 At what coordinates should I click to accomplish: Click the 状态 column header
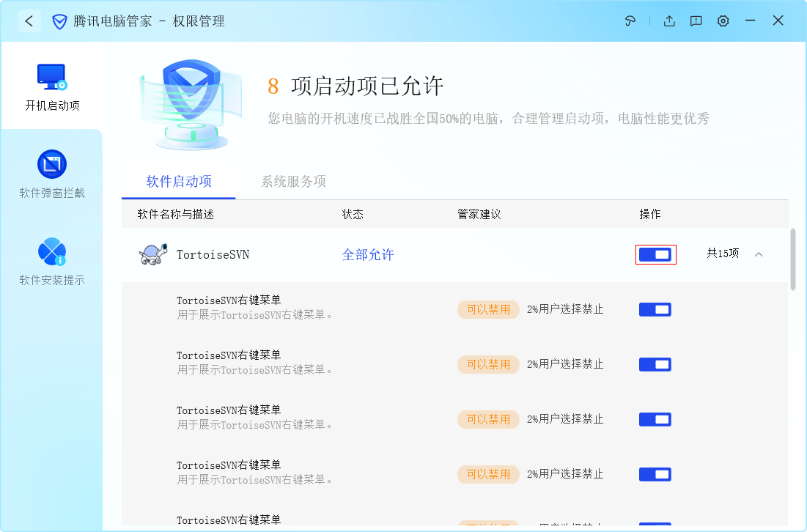click(353, 214)
